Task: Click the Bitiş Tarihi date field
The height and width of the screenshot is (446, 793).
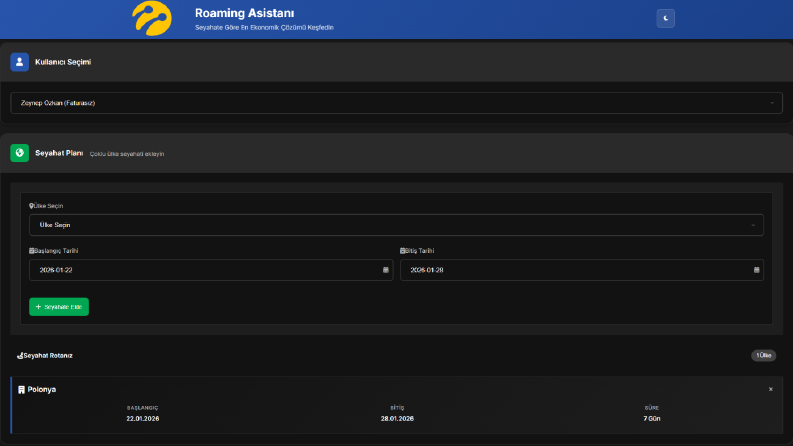Action: coord(582,270)
